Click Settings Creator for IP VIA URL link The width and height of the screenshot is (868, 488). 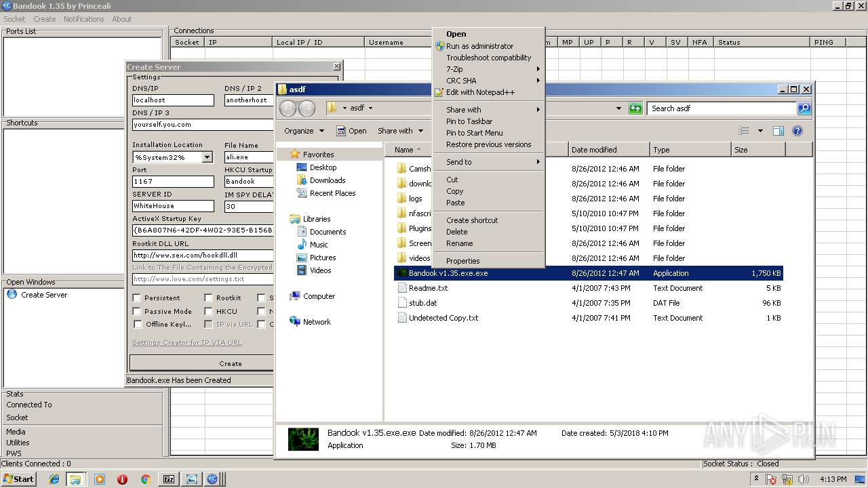pos(187,343)
